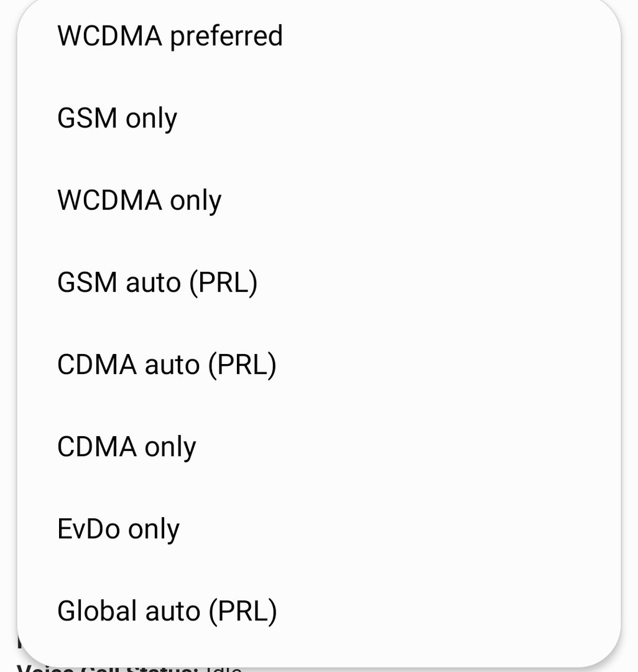Use Global auto (PRL) network mode
The width and height of the screenshot is (638, 672).
click(319, 611)
